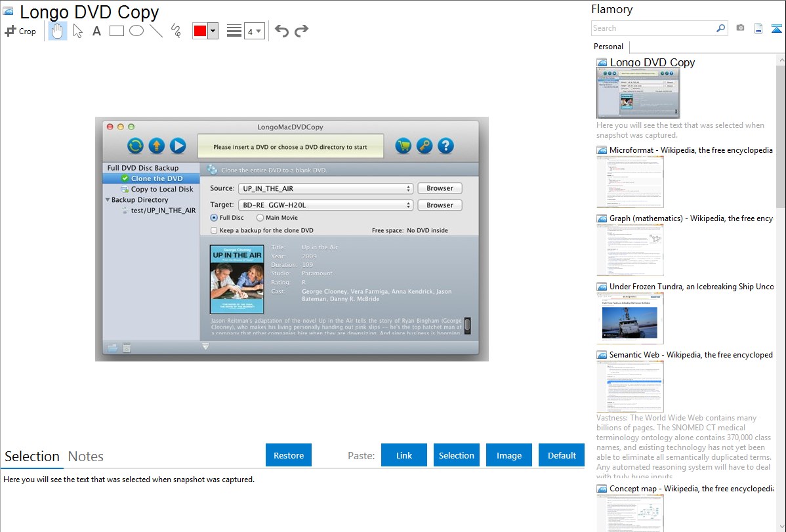
Task: Click the folder icon at sidebar bottom
Action: (112, 348)
